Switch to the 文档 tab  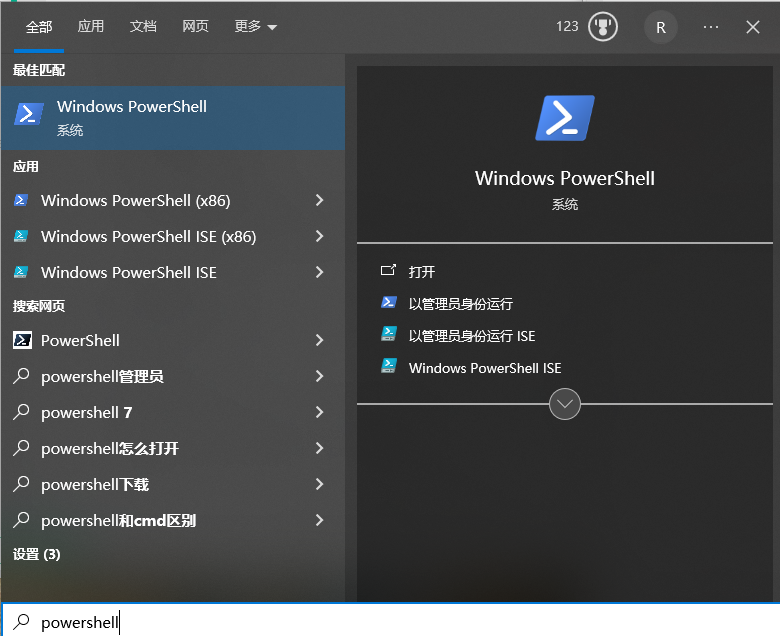[143, 26]
